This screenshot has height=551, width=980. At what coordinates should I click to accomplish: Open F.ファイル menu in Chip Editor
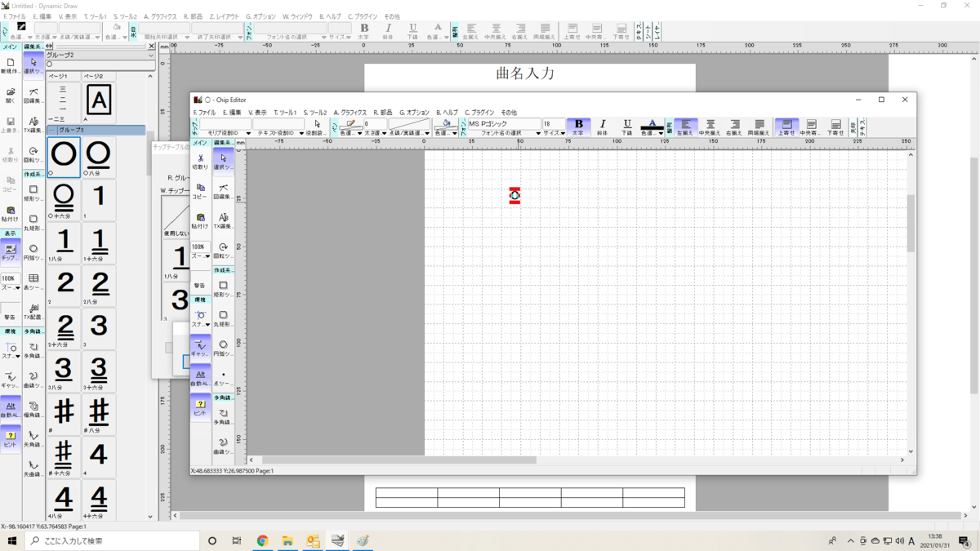tap(204, 113)
